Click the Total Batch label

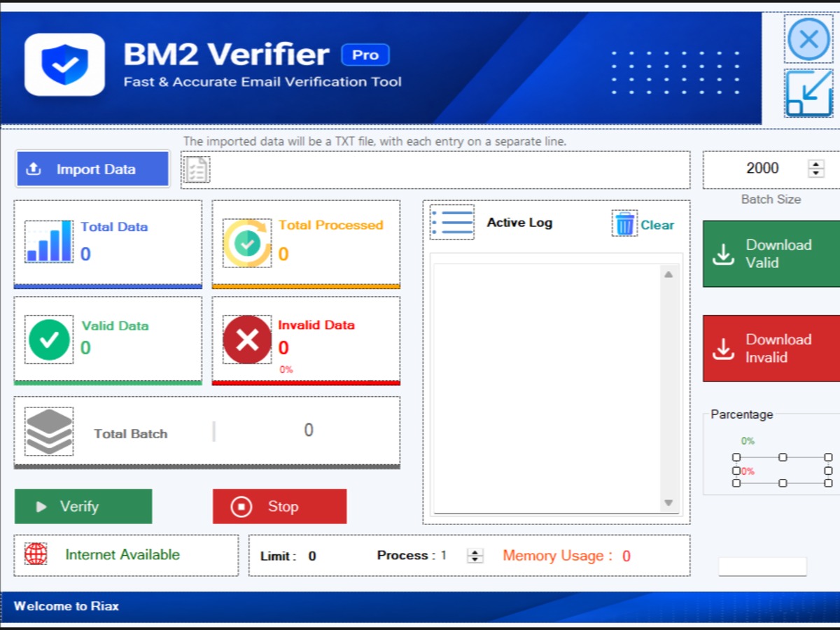(x=131, y=434)
